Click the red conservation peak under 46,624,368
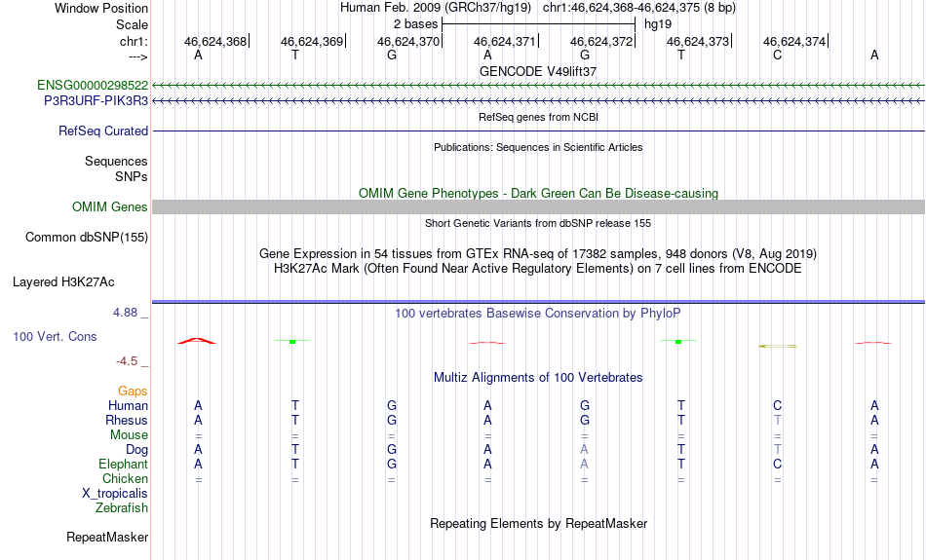The image size is (926, 560). point(197,341)
